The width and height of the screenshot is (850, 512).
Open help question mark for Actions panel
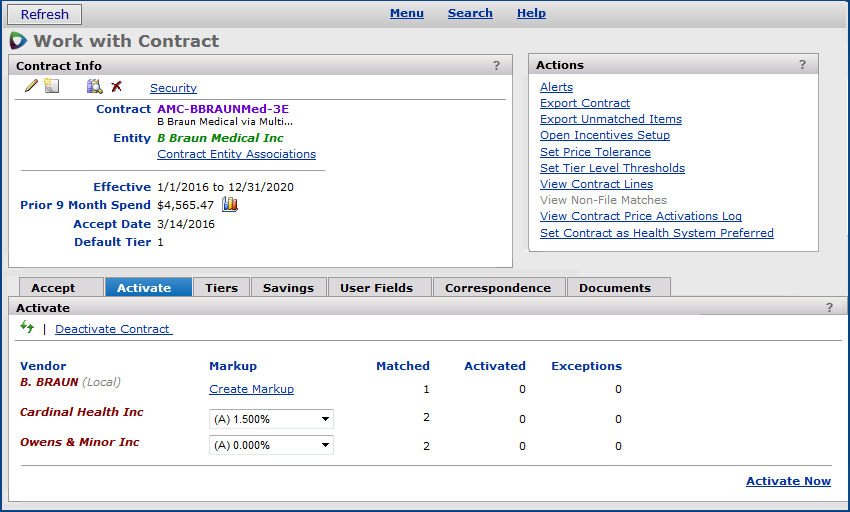802,65
